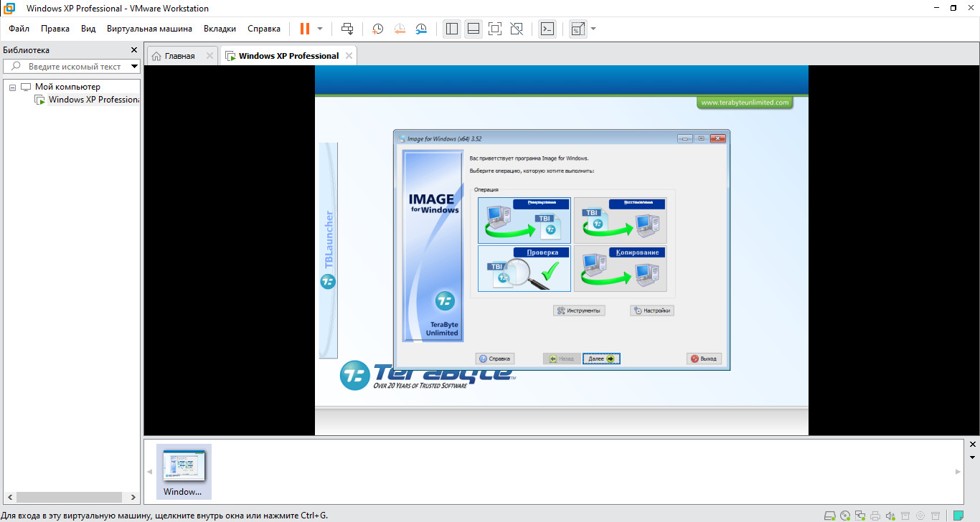Open the www.terabyteunlimited.com link

[x=745, y=103]
